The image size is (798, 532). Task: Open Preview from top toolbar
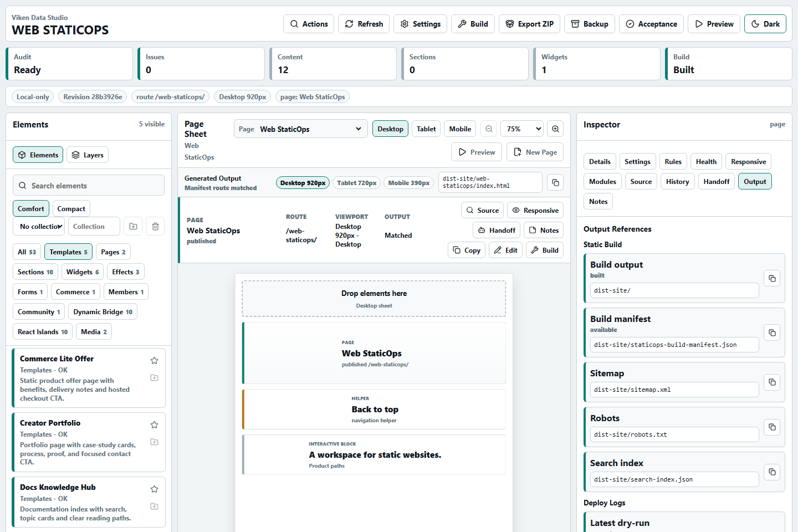[714, 24]
